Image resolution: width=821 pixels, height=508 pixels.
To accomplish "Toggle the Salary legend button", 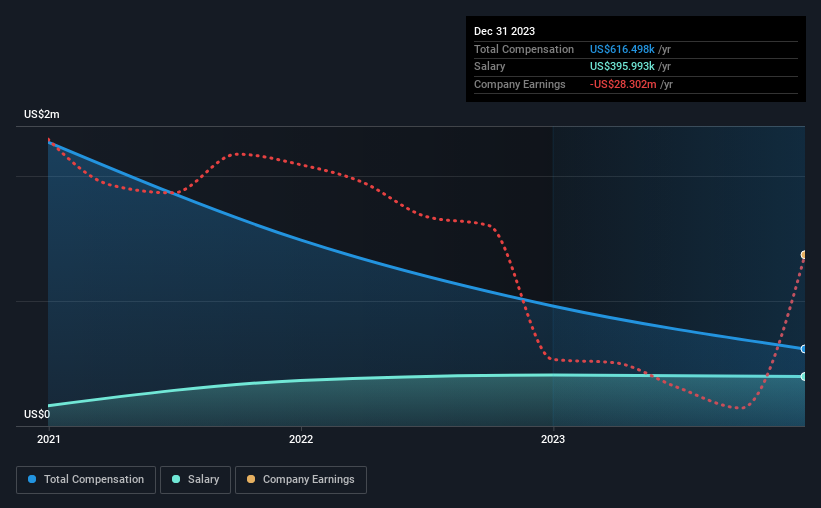I will tap(195, 480).
